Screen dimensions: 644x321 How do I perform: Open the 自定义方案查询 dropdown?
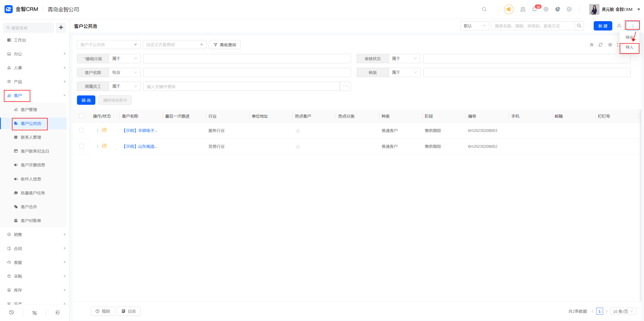(x=174, y=45)
